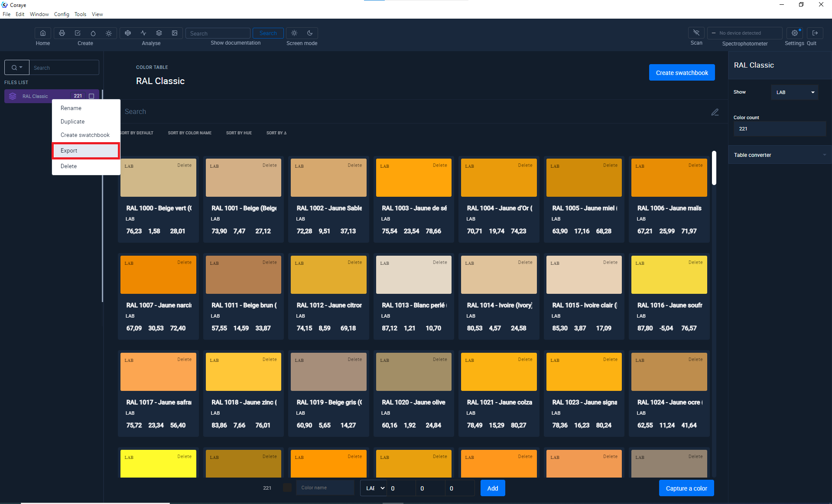
Task: Click the image icon in the Analyse group
Action: click(175, 33)
